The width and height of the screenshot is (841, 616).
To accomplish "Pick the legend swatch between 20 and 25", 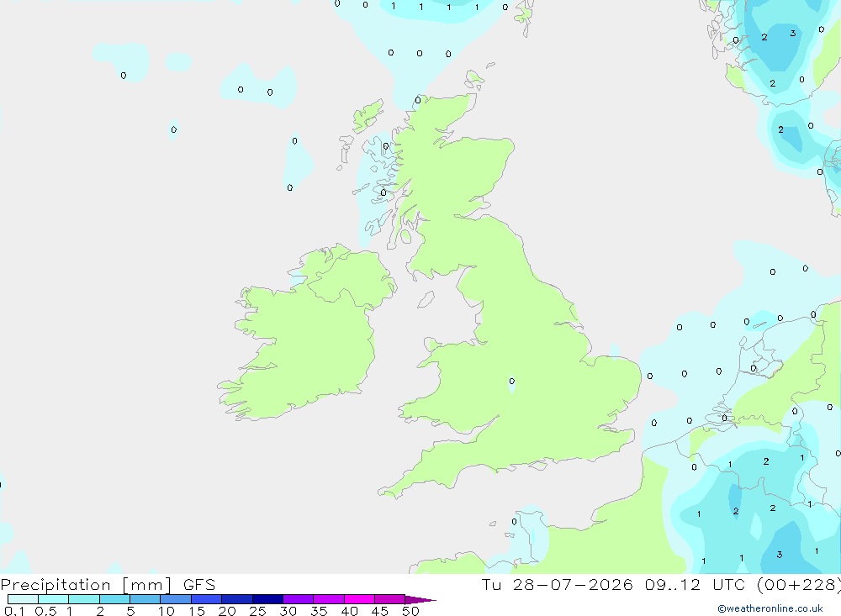I will point(237,599).
